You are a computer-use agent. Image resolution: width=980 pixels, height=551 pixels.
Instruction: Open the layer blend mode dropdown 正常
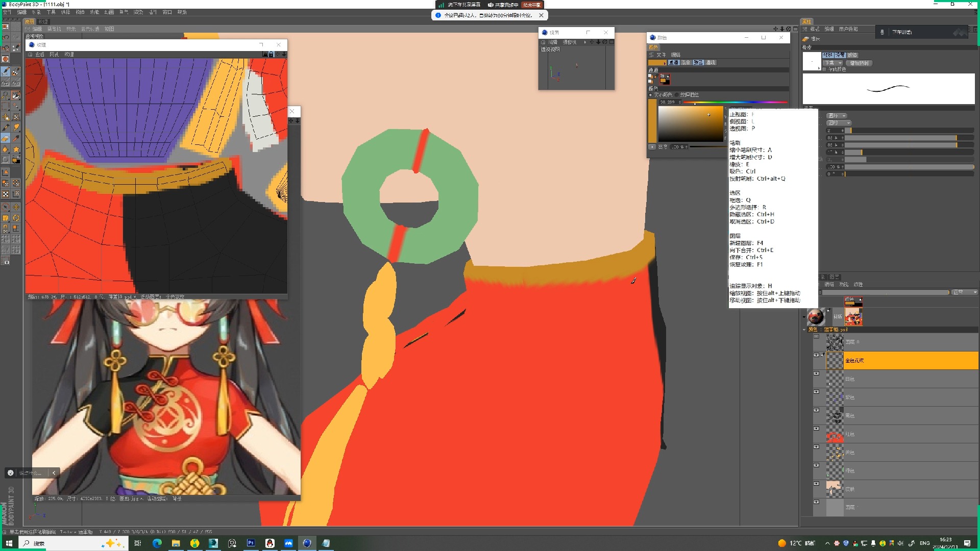coord(964,292)
